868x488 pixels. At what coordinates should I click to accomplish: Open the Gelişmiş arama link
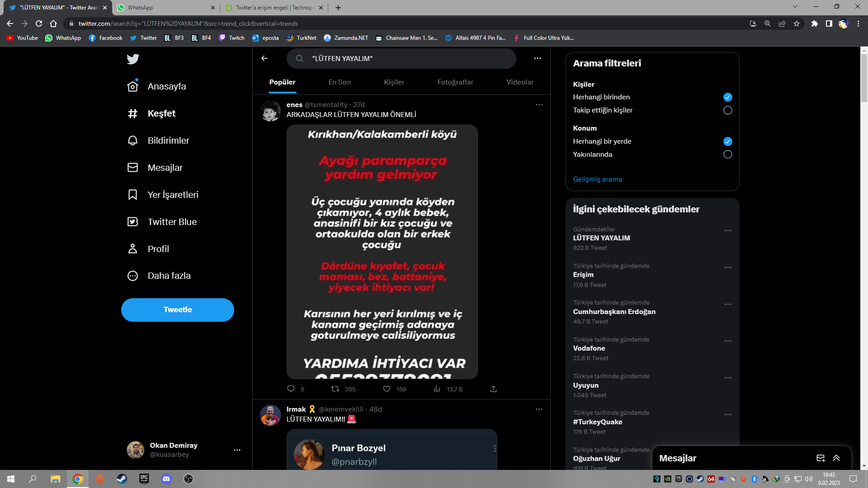597,179
